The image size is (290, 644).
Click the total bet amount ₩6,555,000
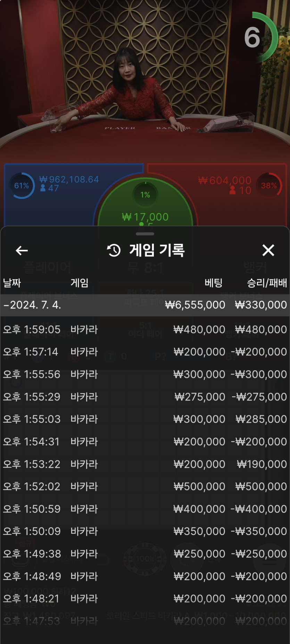pyautogui.click(x=195, y=305)
